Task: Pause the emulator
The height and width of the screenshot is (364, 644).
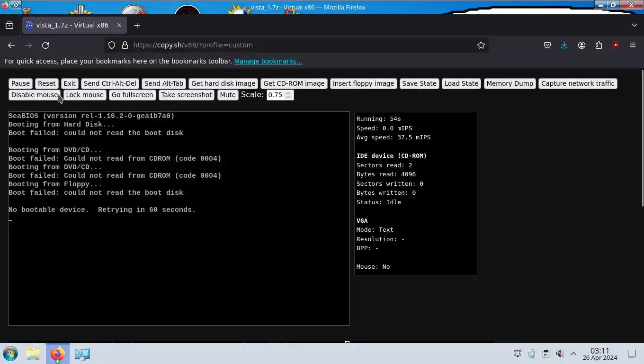Action: pos(20,83)
